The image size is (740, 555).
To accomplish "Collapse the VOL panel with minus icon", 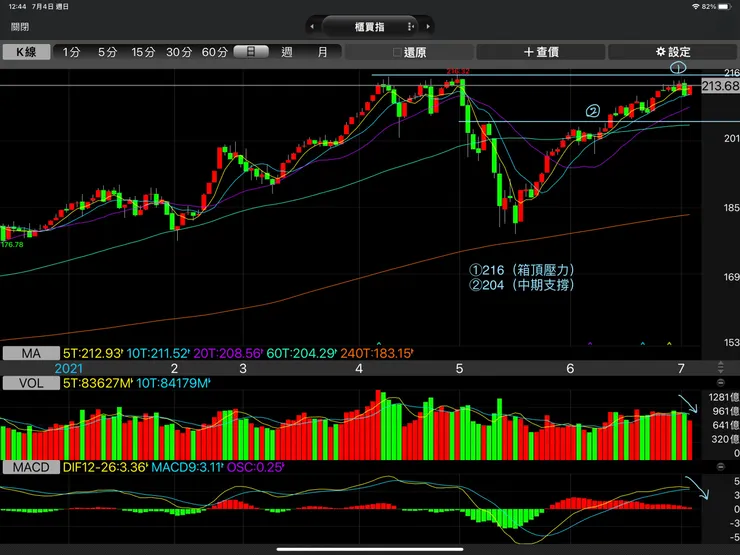I will (x=721, y=383).
